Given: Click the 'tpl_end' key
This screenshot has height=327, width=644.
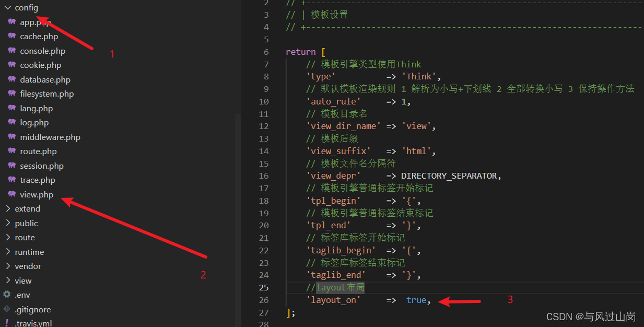Looking at the screenshot, I should 329,225.
